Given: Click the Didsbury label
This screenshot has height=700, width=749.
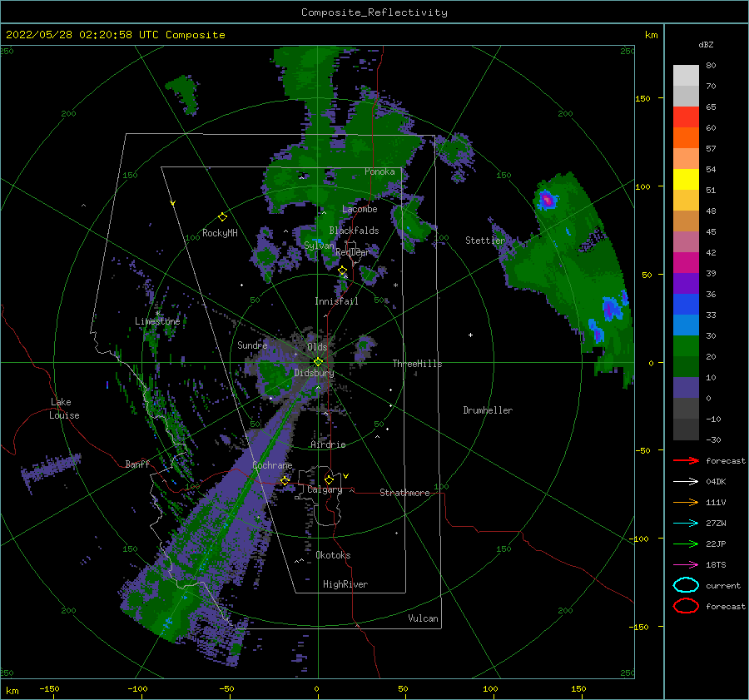Looking at the screenshot, I should [314, 373].
